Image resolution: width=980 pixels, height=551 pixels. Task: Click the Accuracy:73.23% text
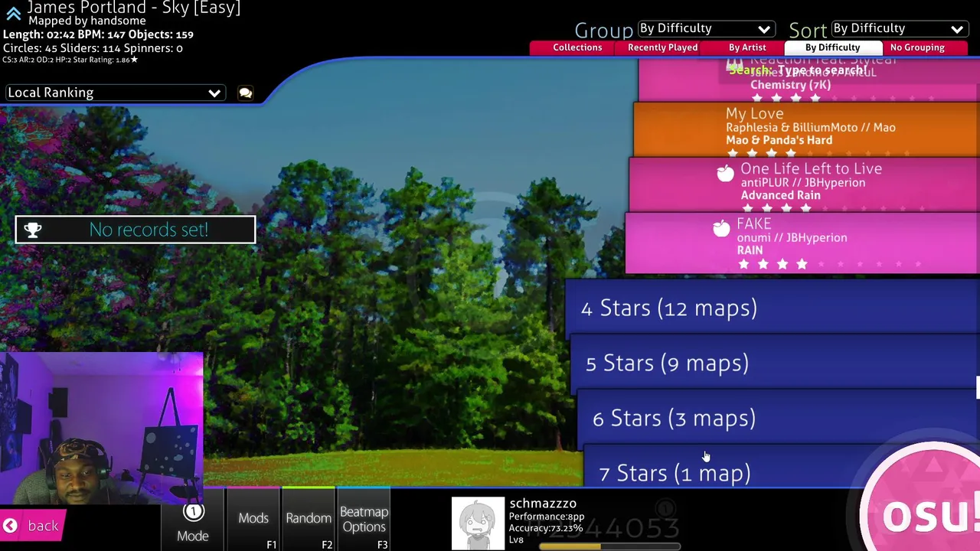(546, 528)
